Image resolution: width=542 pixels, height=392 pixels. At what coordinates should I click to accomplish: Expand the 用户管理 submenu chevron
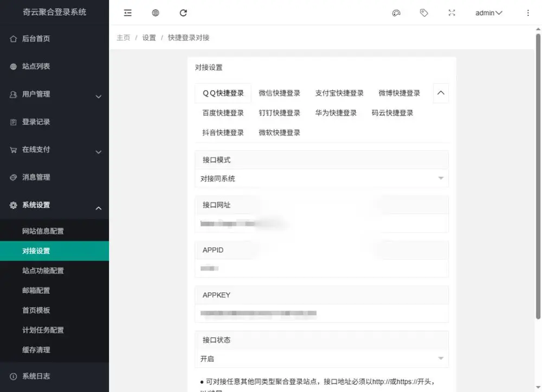99,97
